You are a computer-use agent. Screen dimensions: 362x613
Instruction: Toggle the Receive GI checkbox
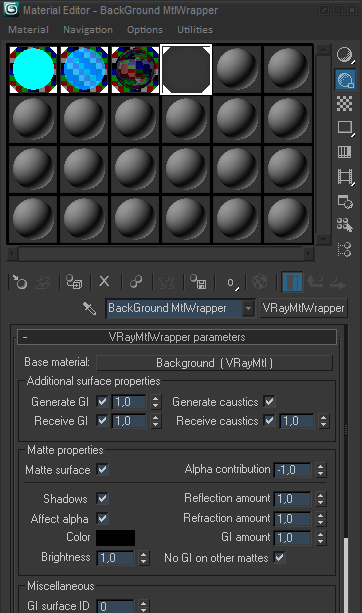pyautogui.click(x=102, y=421)
